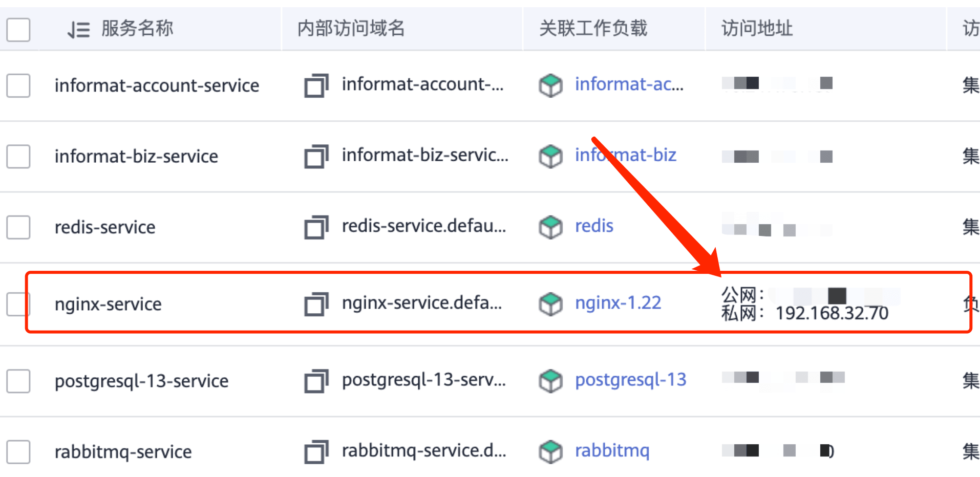Check the select-all checkbox in the header
The width and height of the screenshot is (980, 477).
(x=18, y=30)
